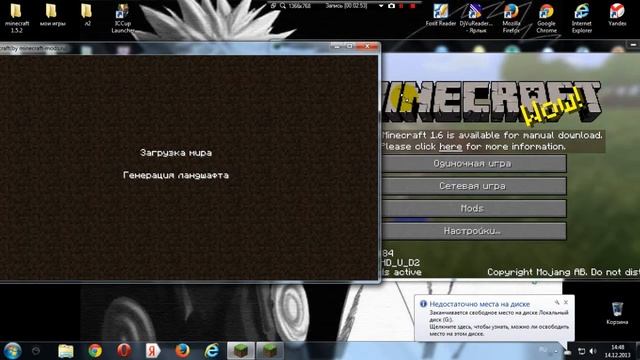
Task: Open the 'л2' desktop folder
Action: coord(87,16)
